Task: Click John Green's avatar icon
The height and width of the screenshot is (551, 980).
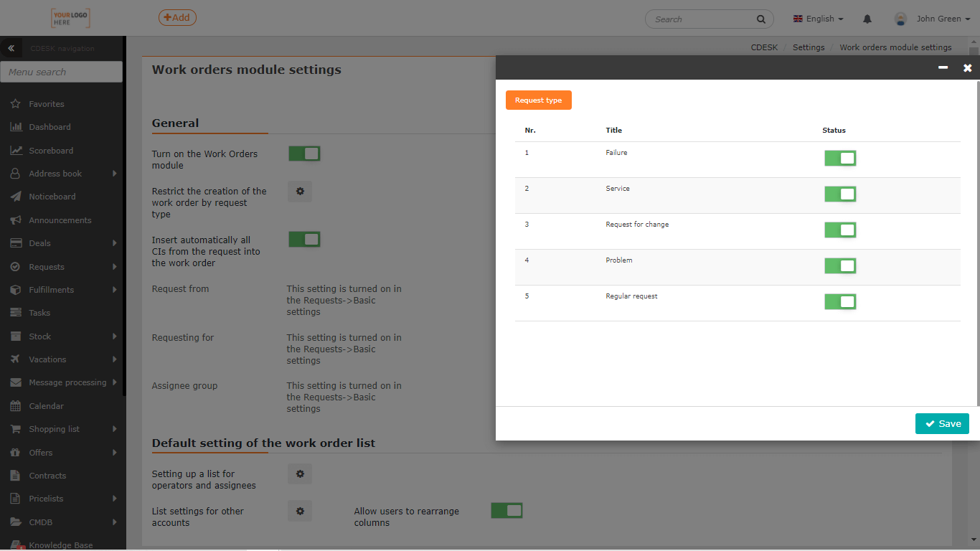Action: 900,19
